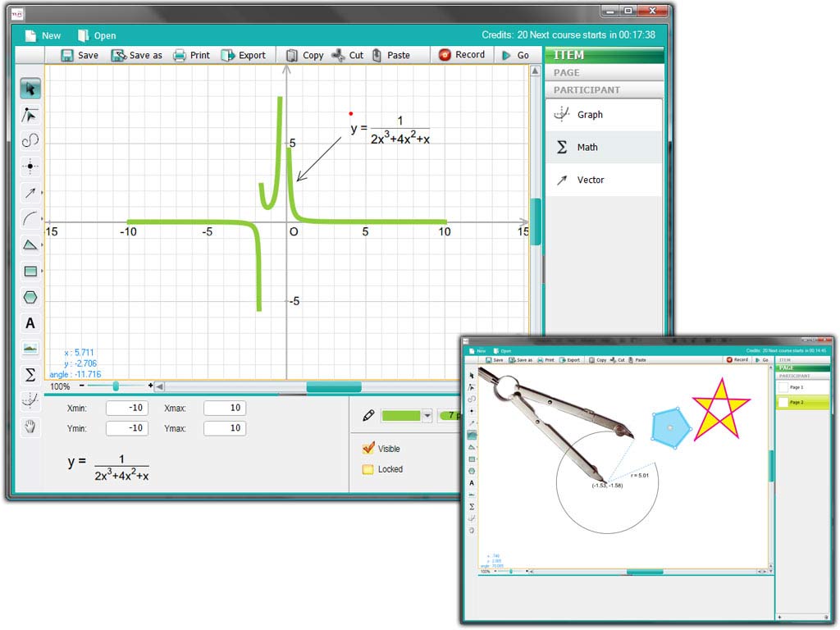Open the green line color dropdown arrow
840x630 pixels.
(427, 416)
